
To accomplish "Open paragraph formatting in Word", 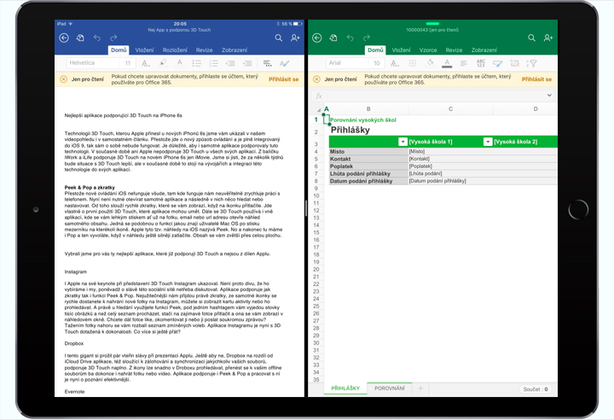I will (x=267, y=63).
